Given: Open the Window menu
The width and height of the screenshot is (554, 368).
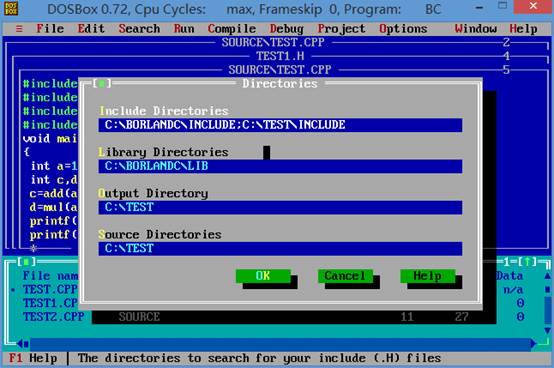Looking at the screenshot, I should point(476,29).
